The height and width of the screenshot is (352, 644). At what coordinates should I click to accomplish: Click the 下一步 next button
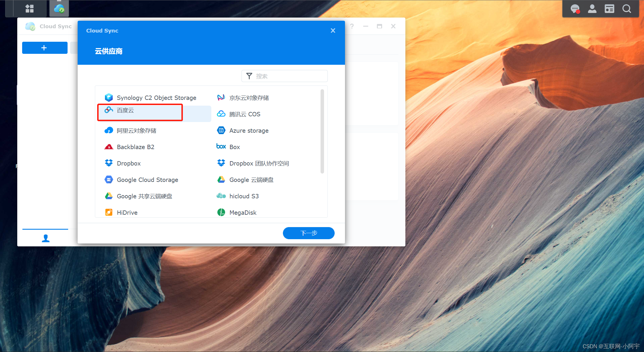point(308,233)
